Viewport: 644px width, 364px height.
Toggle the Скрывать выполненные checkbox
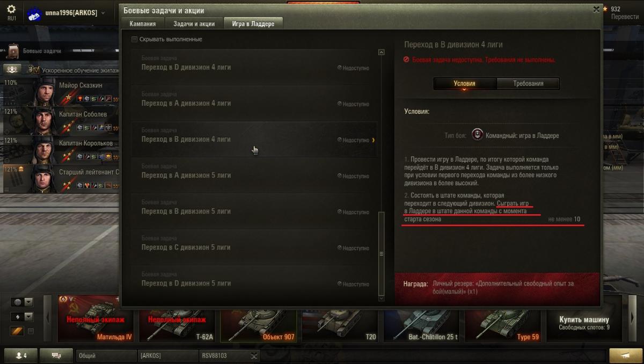[x=135, y=39]
